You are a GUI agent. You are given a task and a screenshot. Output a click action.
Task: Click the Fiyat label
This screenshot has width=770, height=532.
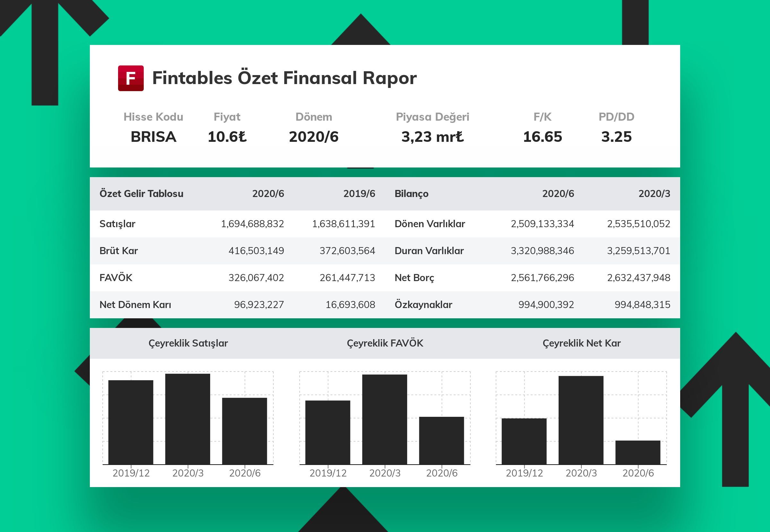(227, 117)
